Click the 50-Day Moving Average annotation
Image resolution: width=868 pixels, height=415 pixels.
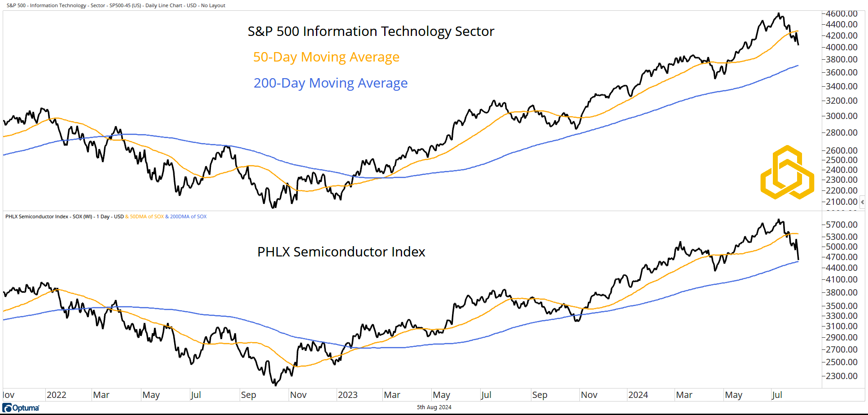326,57
